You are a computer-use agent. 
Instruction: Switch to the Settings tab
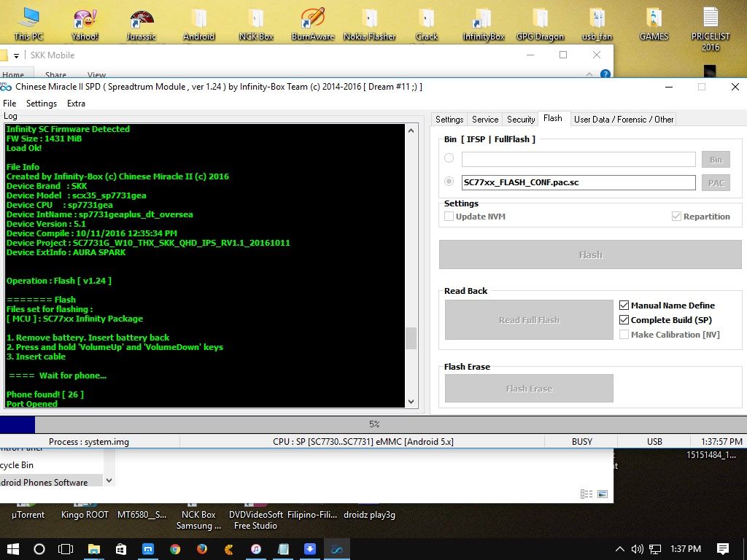pyautogui.click(x=449, y=120)
